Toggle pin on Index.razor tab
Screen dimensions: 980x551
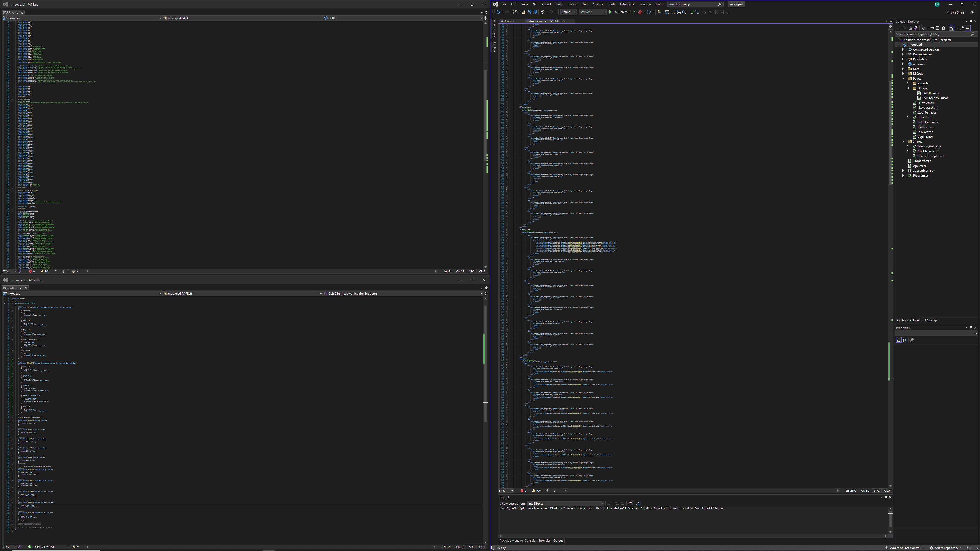[547, 22]
